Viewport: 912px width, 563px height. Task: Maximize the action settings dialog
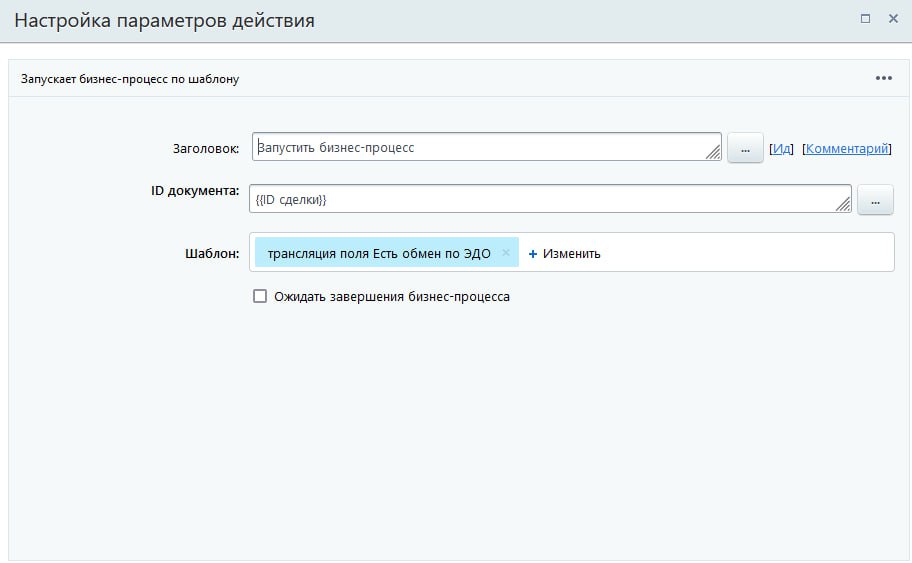click(x=866, y=19)
